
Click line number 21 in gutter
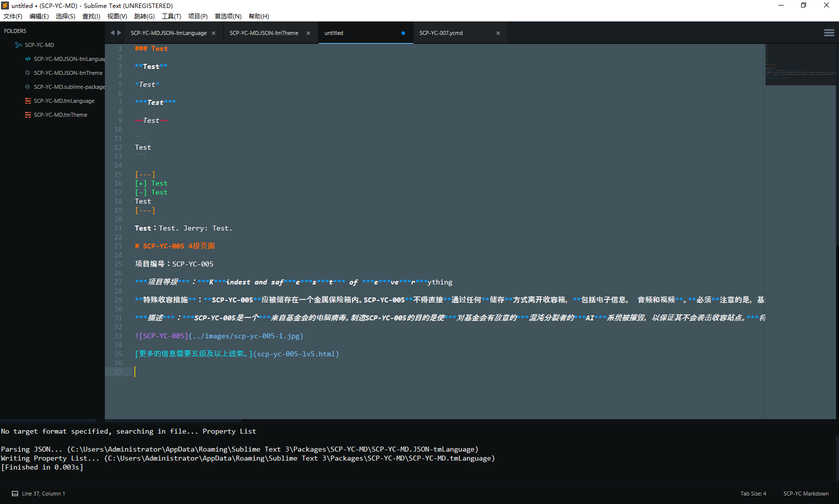(x=118, y=228)
